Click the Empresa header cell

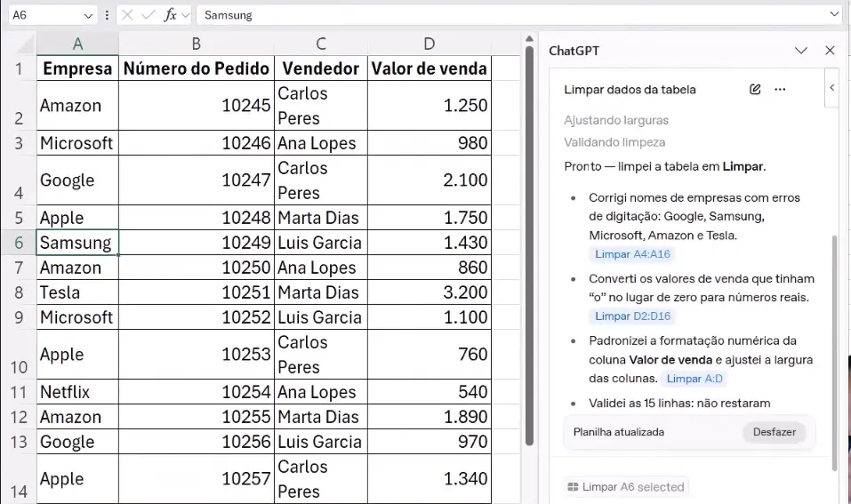click(x=77, y=69)
